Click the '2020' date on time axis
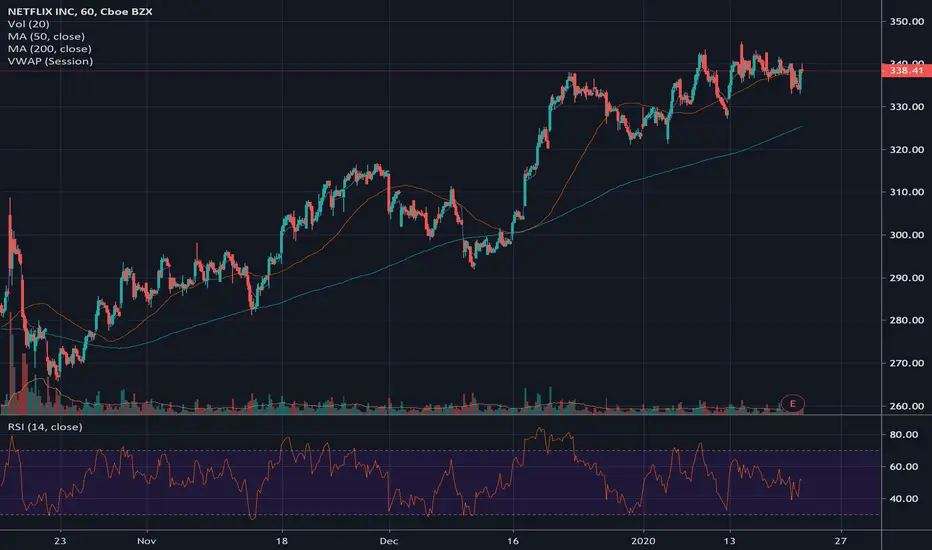The width and height of the screenshot is (932, 550). [643, 541]
